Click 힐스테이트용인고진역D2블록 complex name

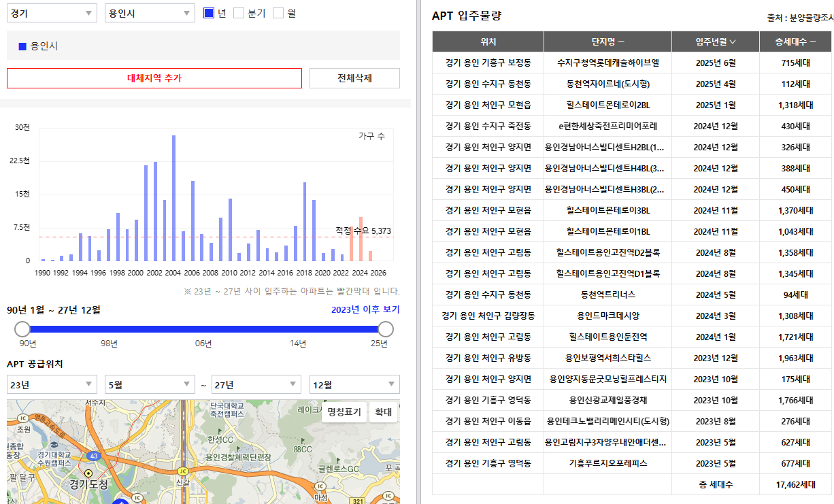point(607,252)
